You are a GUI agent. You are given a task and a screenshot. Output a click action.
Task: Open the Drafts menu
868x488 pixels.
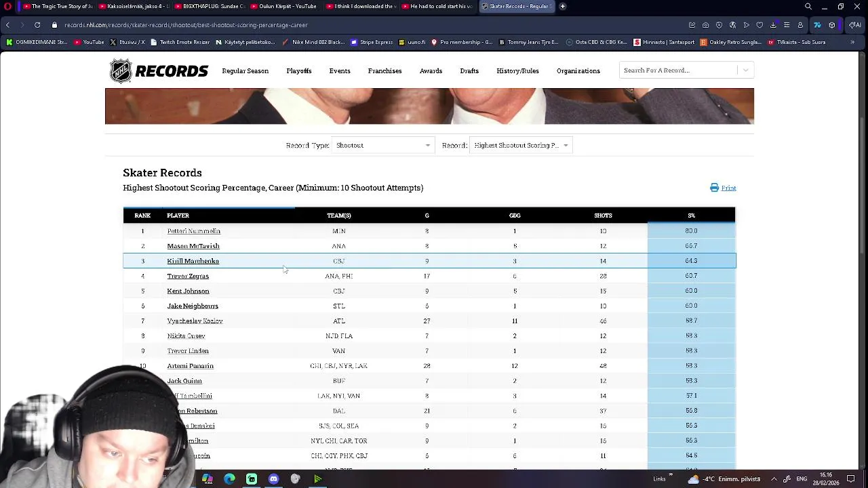coord(469,70)
